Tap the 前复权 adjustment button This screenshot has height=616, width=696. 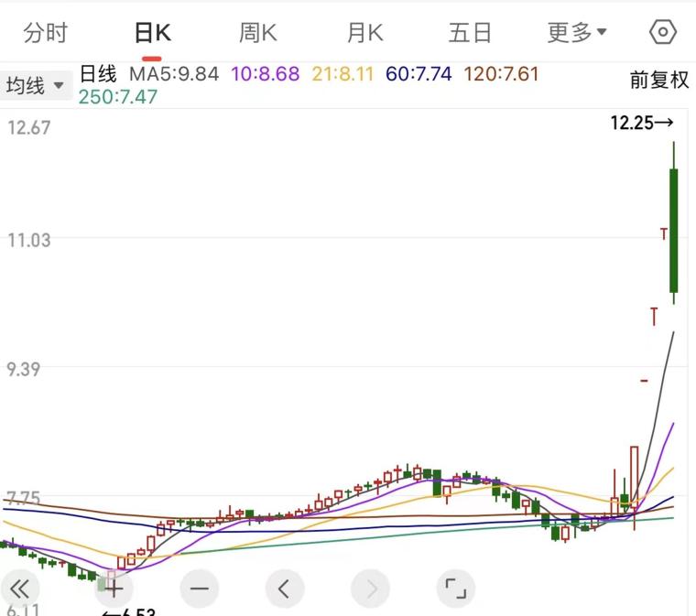(x=659, y=81)
